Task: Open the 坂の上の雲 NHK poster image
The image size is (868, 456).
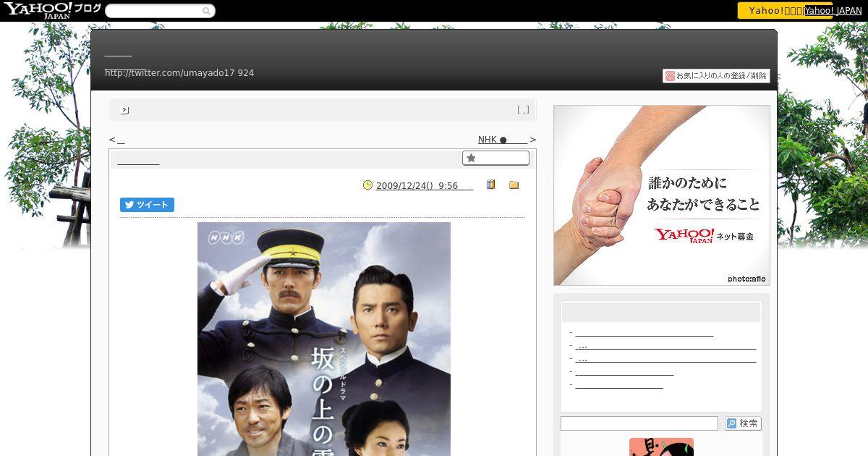Action: pyautogui.click(x=324, y=339)
